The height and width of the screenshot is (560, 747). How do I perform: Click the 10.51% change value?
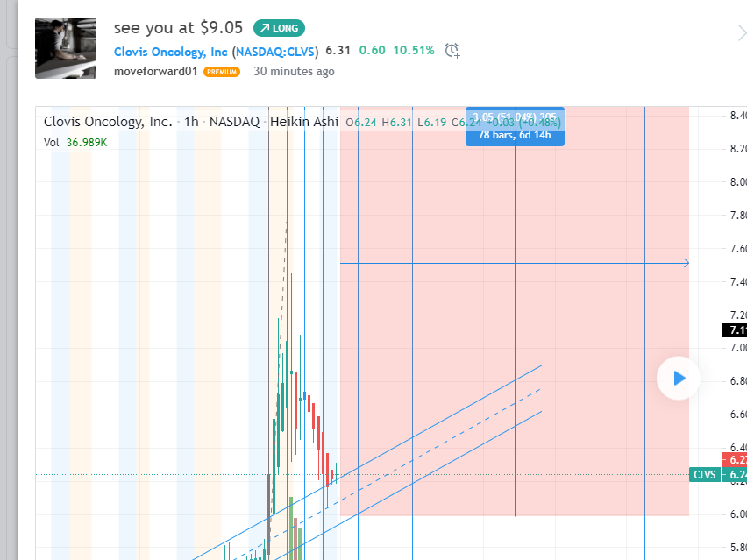(414, 51)
